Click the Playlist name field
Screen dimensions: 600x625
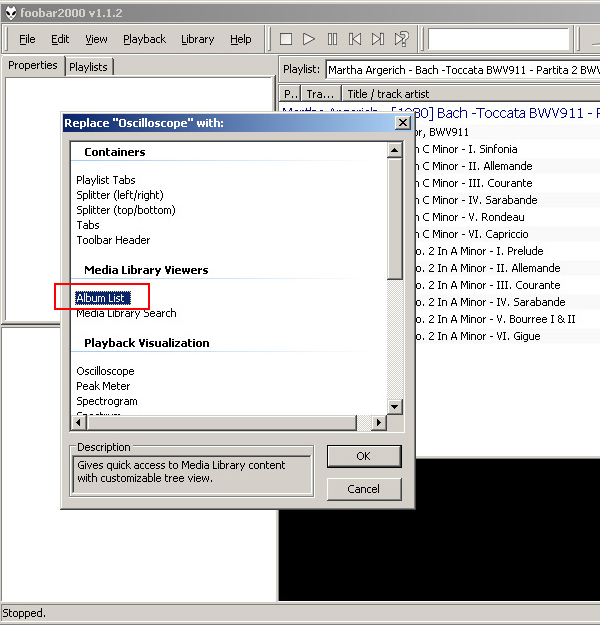tap(463, 70)
